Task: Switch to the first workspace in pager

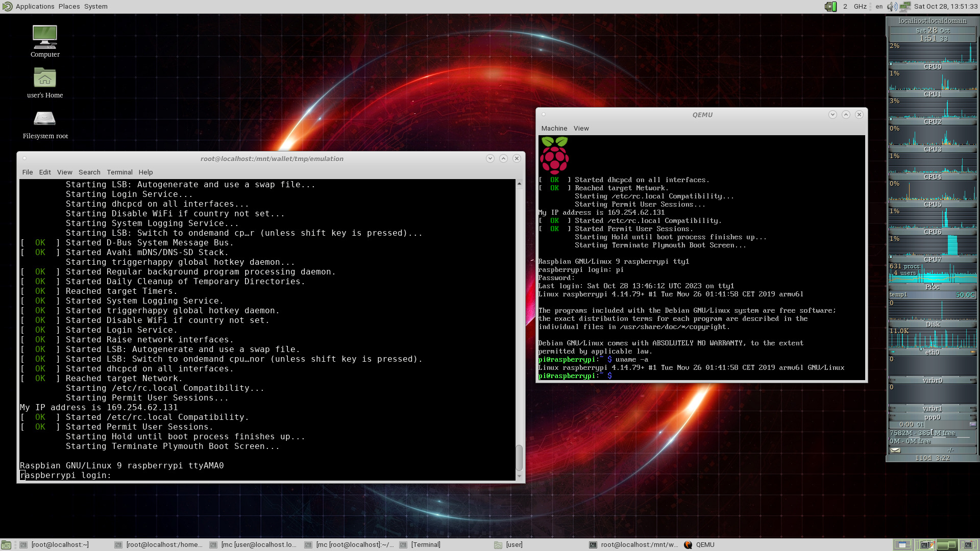Action: (x=902, y=545)
